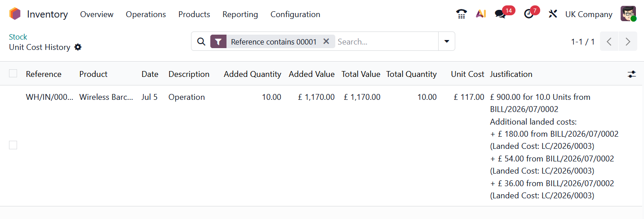Viewport: 644px width, 219px height.
Task: Click the search magnifier icon
Action: pos(201,41)
